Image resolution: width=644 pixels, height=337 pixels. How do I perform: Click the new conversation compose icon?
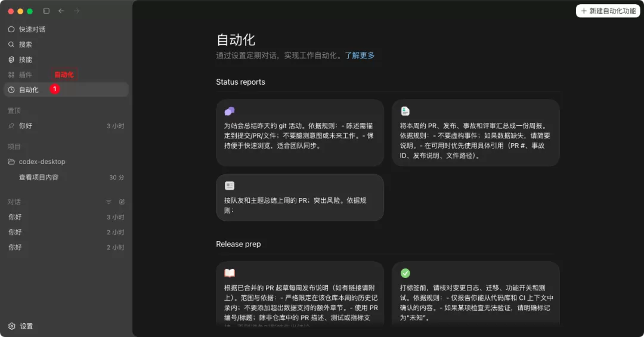coord(122,202)
